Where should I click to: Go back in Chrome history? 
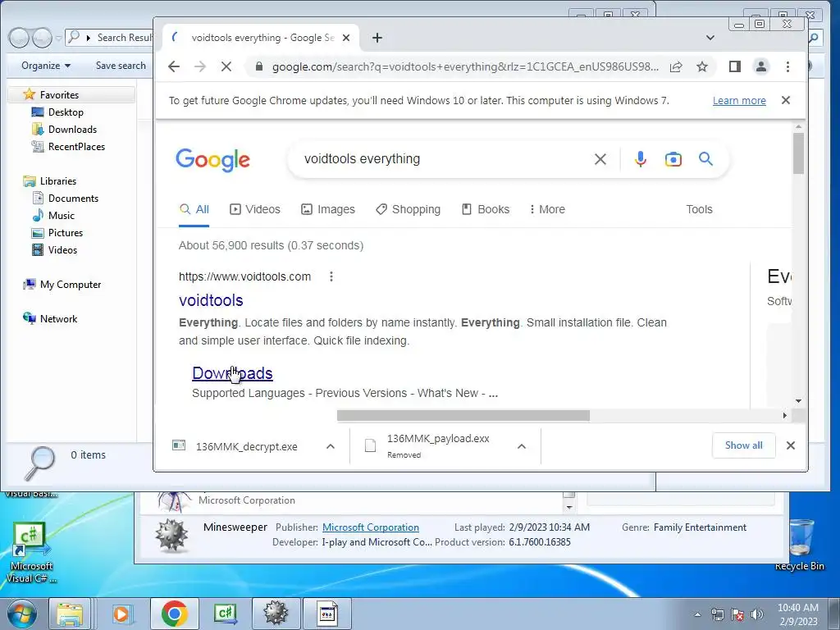coord(174,66)
